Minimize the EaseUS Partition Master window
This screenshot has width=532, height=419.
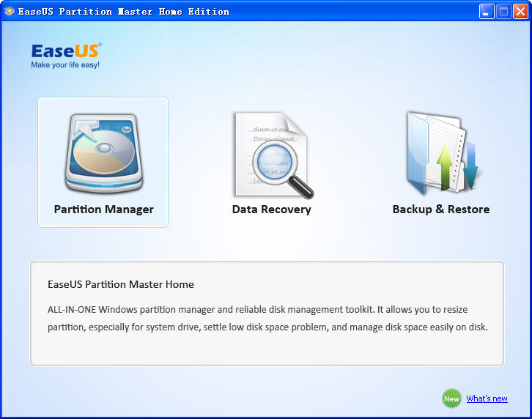(486, 12)
